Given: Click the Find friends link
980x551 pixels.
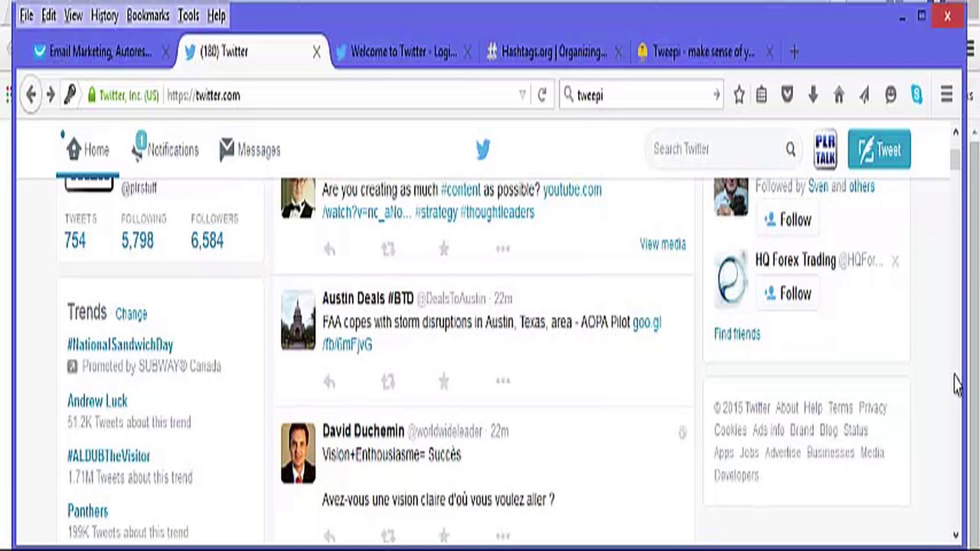Looking at the screenshot, I should (737, 334).
